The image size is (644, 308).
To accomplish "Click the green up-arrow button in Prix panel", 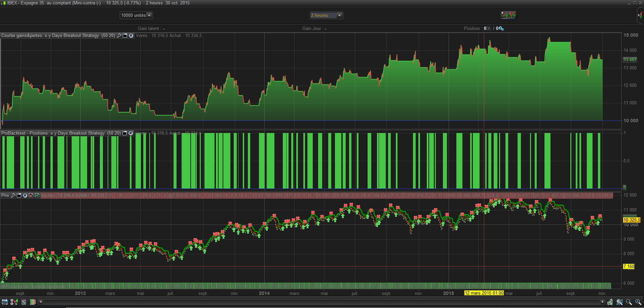I will tap(37, 195).
